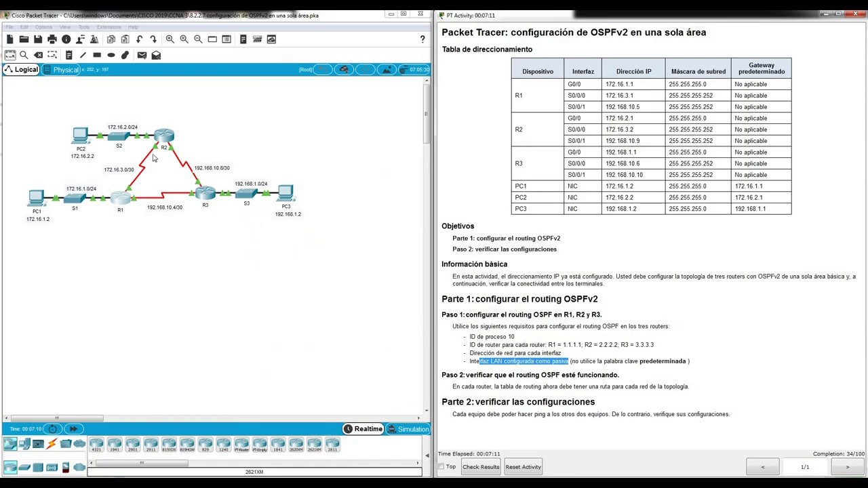Viewport: 868px width, 488px height.
Task: Choose the Delete tool icon
Action: pyautogui.click(x=39, y=55)
